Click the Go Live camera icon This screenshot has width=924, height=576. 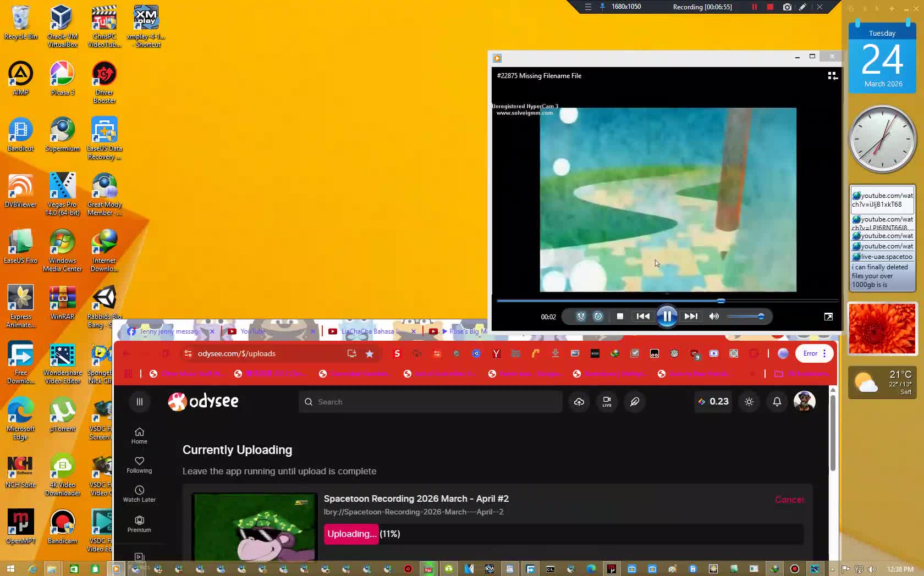606,402
